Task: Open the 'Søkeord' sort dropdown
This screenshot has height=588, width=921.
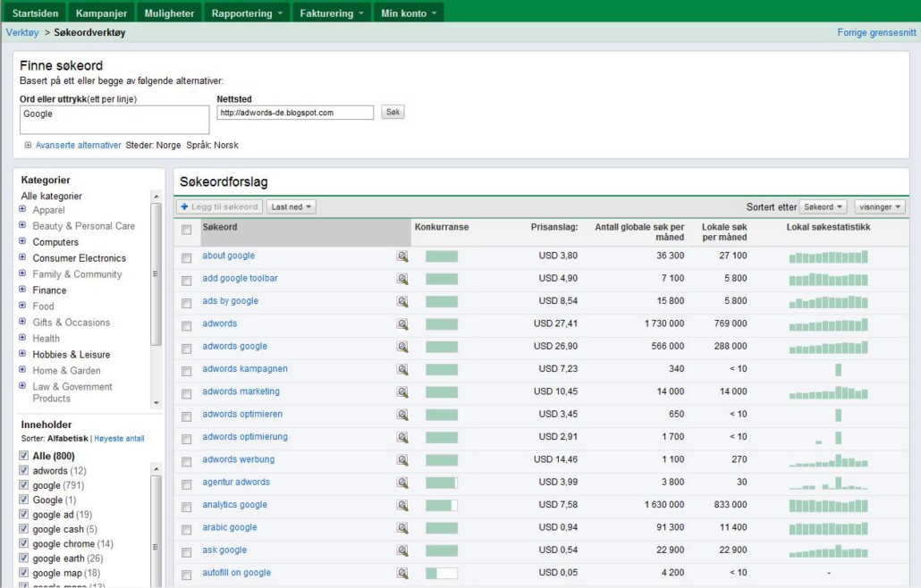Action: tap(823, 207)
